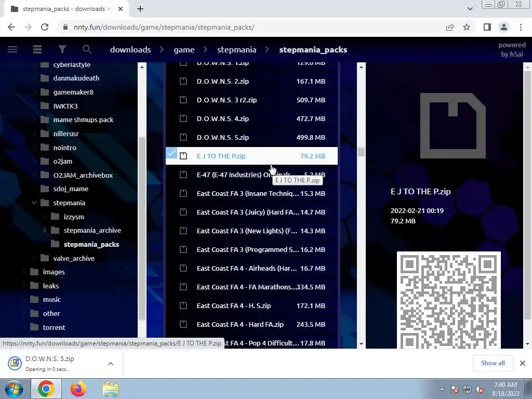This screenshot has height=399, width=532.
Task: Click the file icon beside D.O.W.N.S. 4.zip
Action: click(183, 118)
